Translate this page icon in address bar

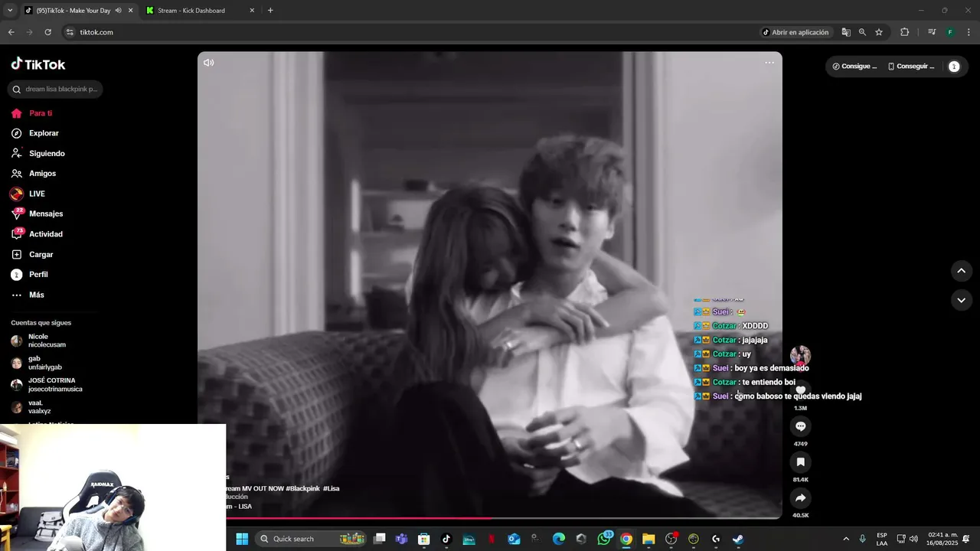click(x=846, y=32)
